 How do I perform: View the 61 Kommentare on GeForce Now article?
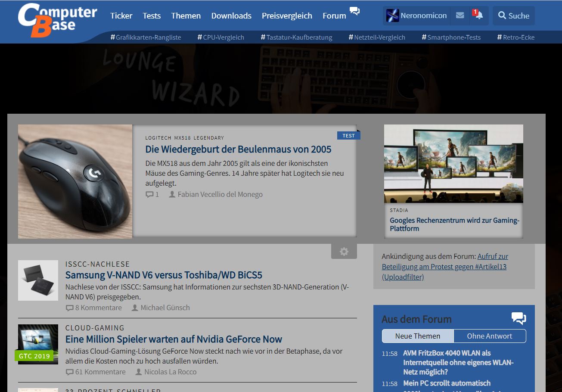[x=96, y=372]
